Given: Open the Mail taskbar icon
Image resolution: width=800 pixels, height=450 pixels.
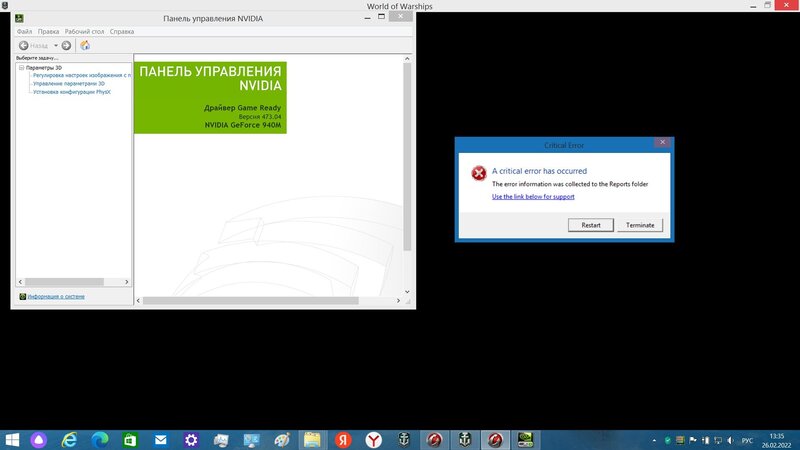Looking at the screenshot, I should click(161, 440).
